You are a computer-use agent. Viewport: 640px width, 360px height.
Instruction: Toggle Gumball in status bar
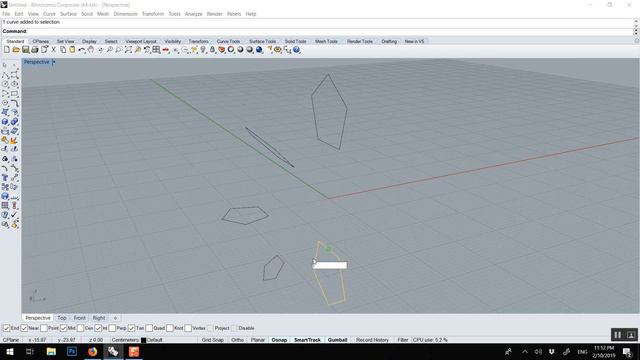click(338, 340)
